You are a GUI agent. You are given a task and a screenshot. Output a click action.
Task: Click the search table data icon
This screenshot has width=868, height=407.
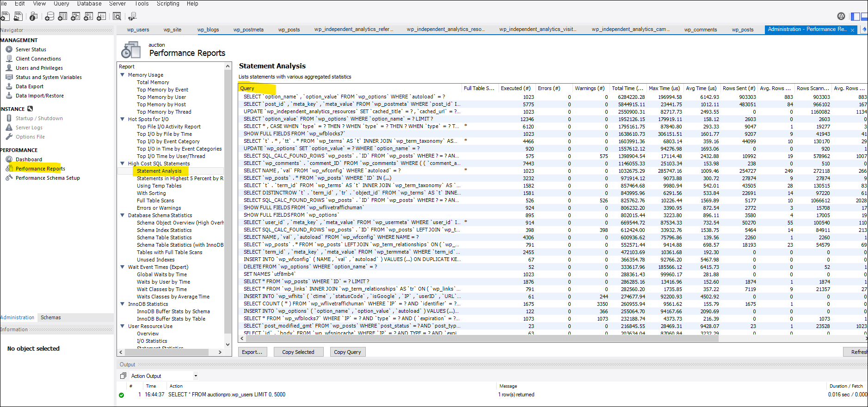[117, 17]
